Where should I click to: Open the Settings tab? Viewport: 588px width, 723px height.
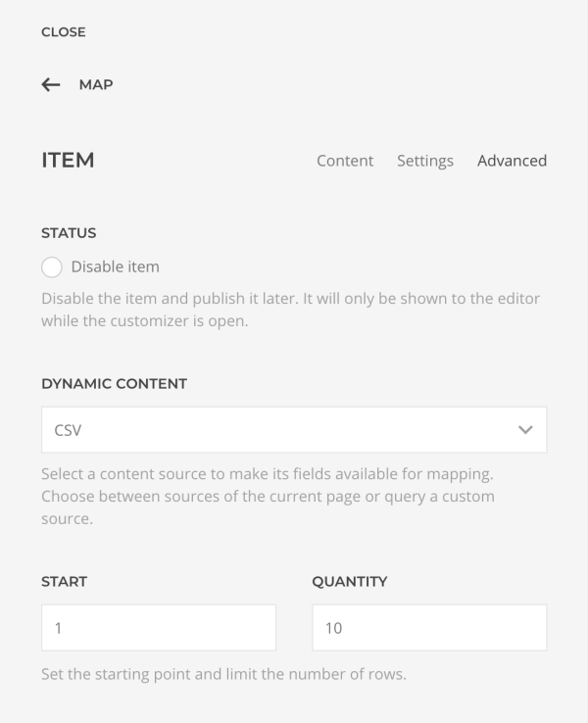tap(425, 161)
